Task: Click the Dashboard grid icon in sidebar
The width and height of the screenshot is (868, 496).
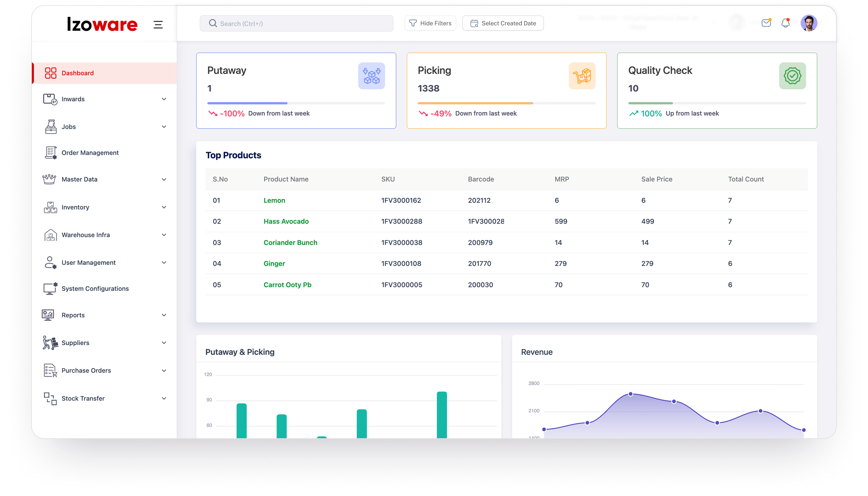Action: [x=50, y=73]
